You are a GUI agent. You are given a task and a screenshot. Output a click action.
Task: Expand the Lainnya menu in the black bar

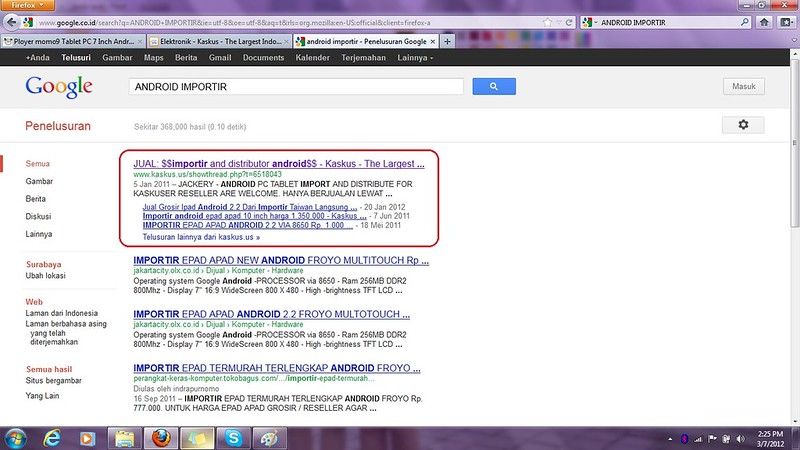pyautogui.click(x=415, y=58)
